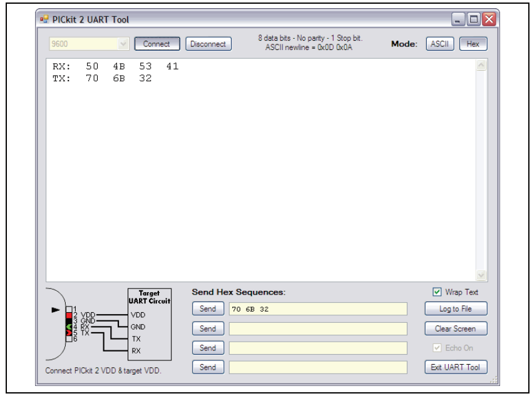
Task: Click transmitted byte 32 in TX line
Action: (145, 78)
